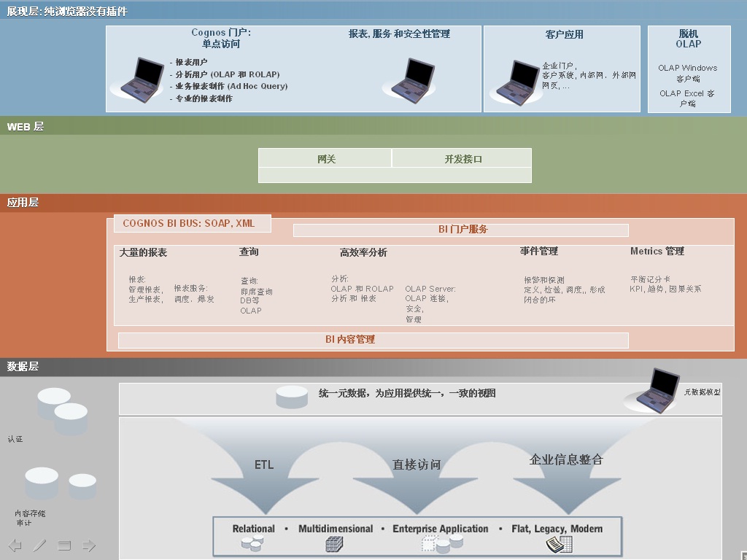Click the 企业信息整合 arrow label
Screen dimensions: 747x560
(x=566, y=460)
